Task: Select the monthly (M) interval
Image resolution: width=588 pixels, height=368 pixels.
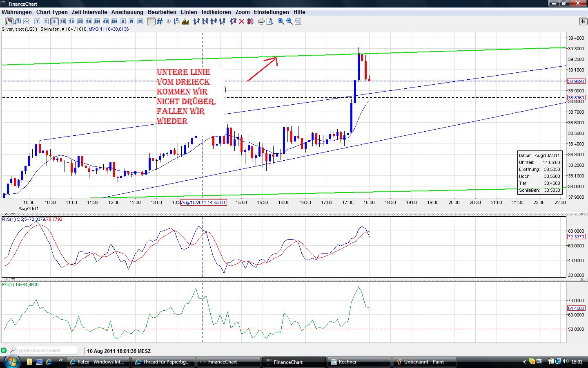Action: pos(140,21)
